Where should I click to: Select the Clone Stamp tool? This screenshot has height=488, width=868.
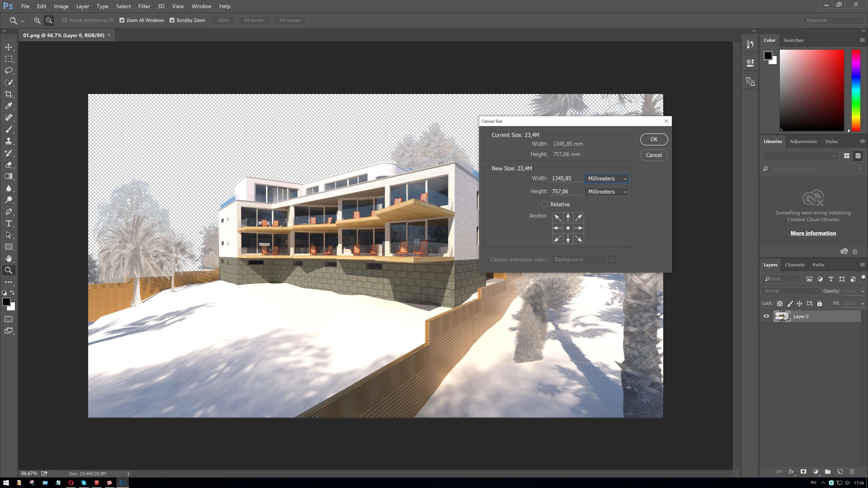pyautogui.click(x=9, y=141)
